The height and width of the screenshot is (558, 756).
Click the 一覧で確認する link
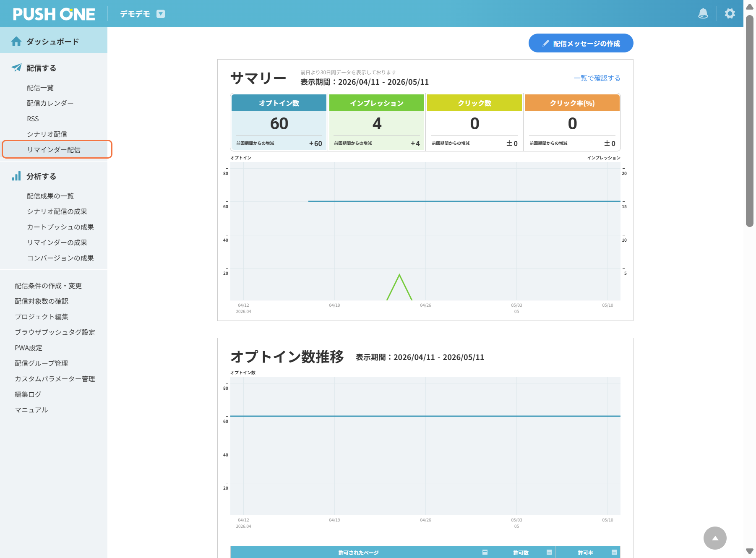pos(597,78)
